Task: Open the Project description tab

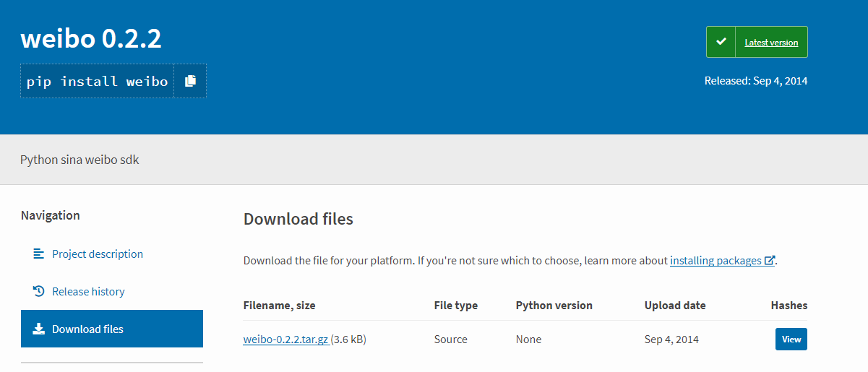Action: pos(98,254)
